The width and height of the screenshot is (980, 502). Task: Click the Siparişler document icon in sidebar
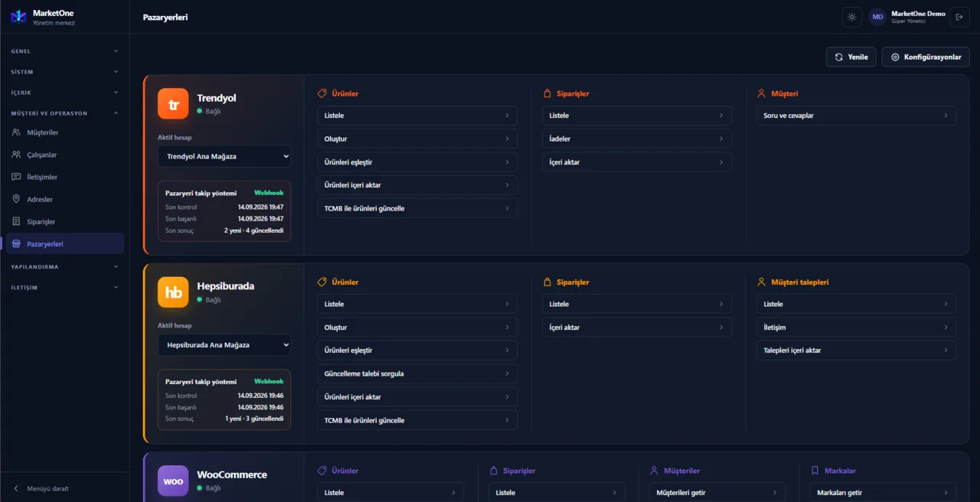(x=17, y=221)
